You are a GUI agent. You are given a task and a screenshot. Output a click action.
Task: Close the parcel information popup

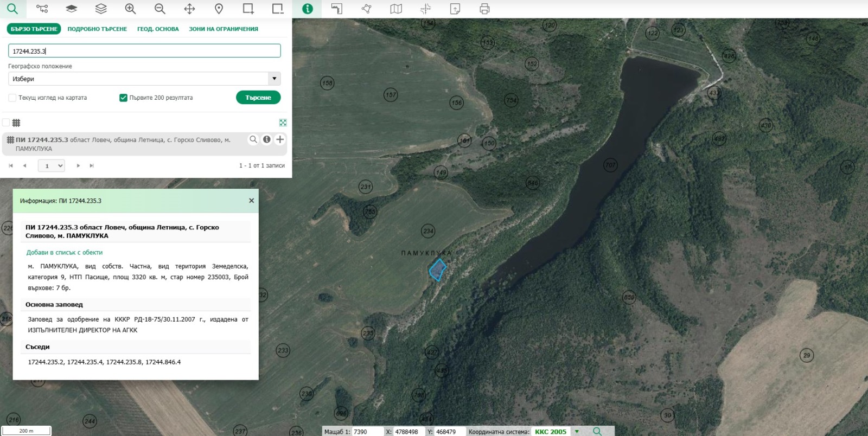(x=251, y=201)
